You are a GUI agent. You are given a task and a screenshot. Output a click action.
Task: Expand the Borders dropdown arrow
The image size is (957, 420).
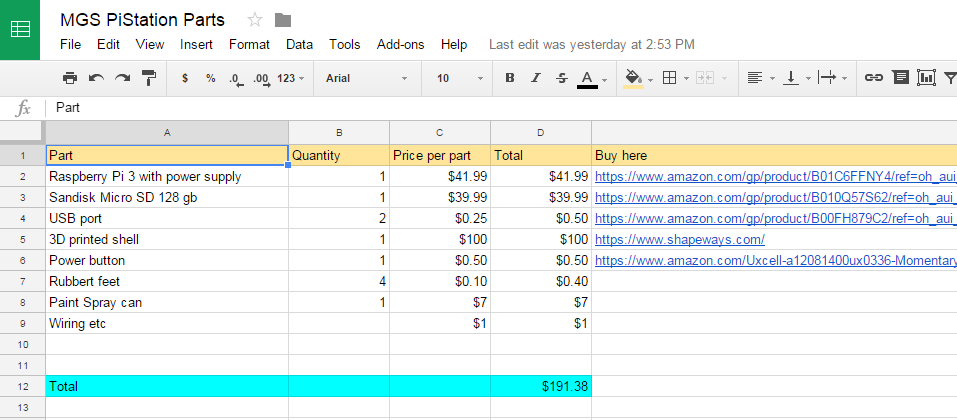(x=686, y=79)
